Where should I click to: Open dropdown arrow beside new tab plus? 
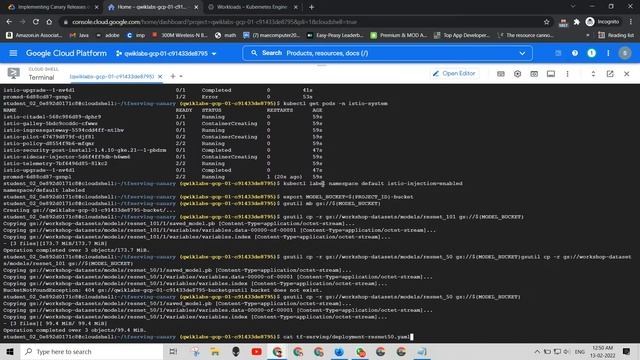click(181, 76)
